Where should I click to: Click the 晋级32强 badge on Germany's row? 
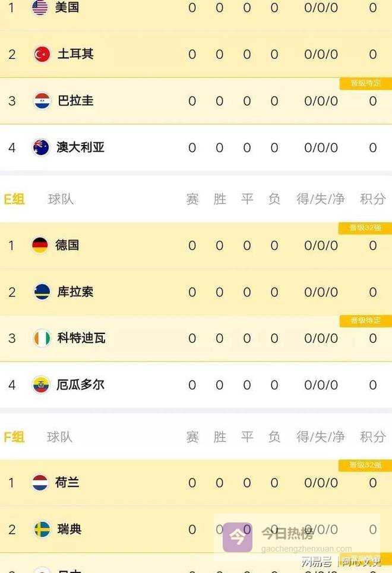pyautogui.click(x=365, y=228)
